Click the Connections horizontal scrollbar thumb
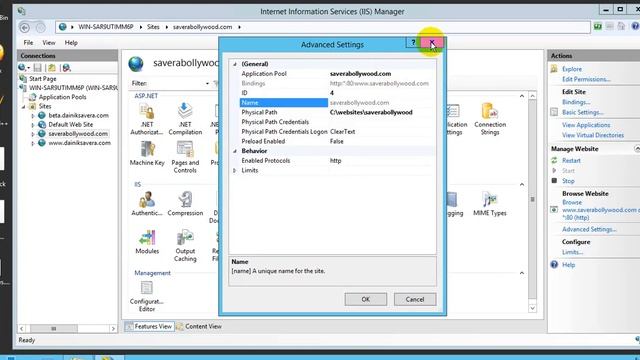Image resolution: width=640 pixels, height=360 pixels. coord(53,328)
